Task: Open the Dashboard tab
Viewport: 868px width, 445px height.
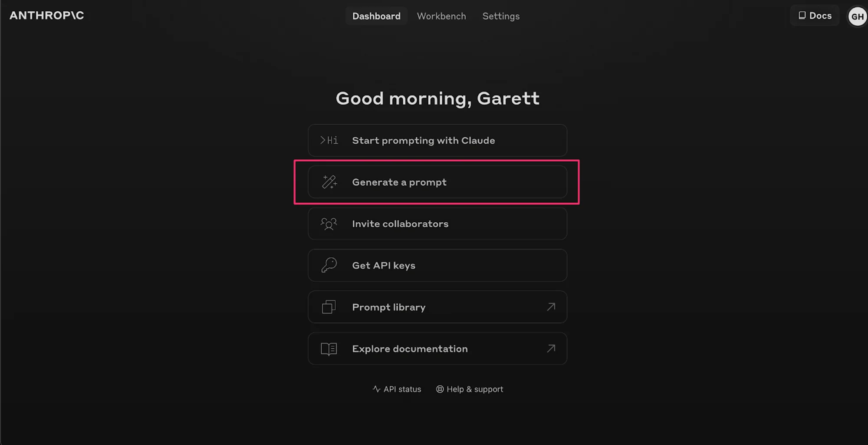Action: tap(376, 16)
